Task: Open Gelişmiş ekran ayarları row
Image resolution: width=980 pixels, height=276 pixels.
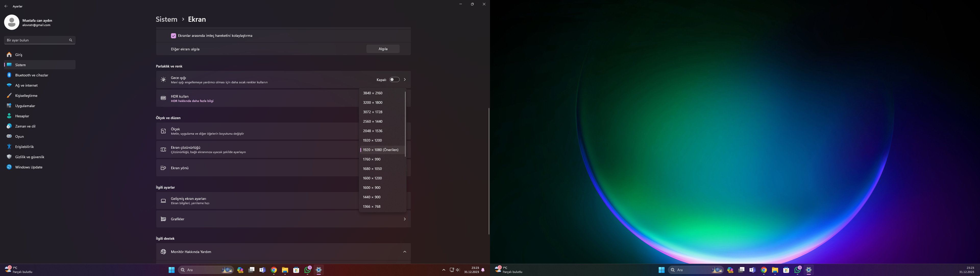Action: click(x=258, y=201)
